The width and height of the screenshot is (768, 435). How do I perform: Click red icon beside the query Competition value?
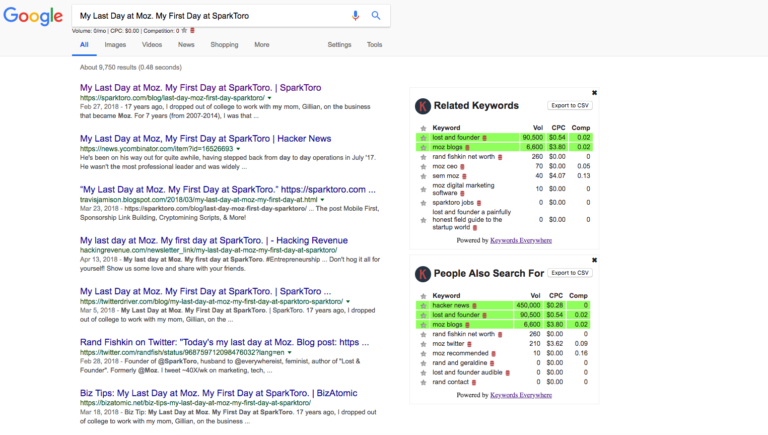(x=192, y=30)
